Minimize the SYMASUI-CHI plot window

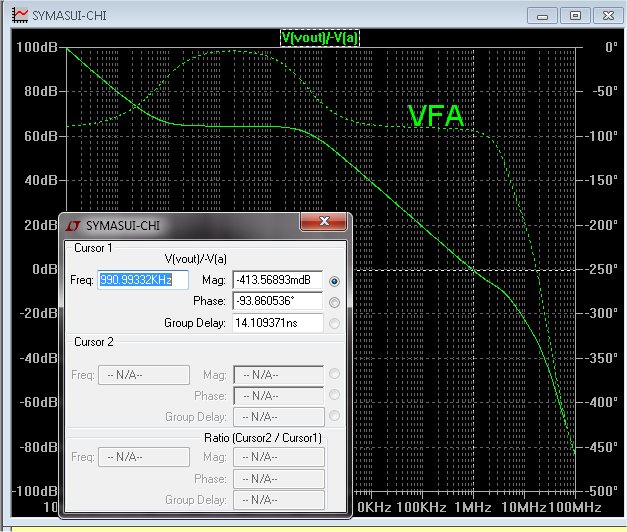coord(542,16)
